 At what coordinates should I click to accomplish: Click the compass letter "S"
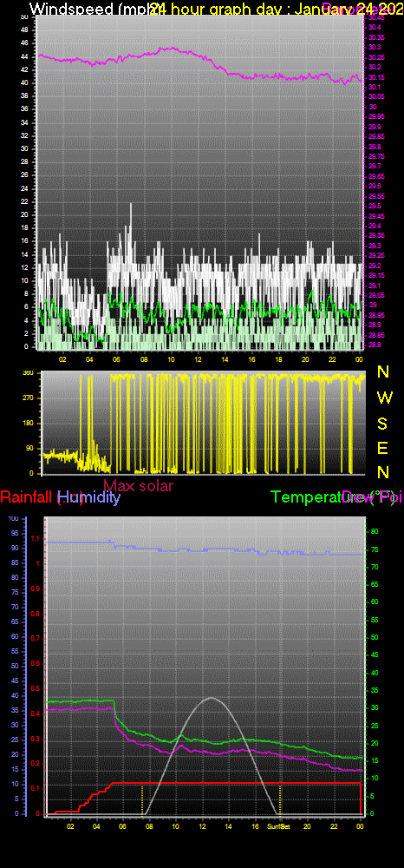382,424
